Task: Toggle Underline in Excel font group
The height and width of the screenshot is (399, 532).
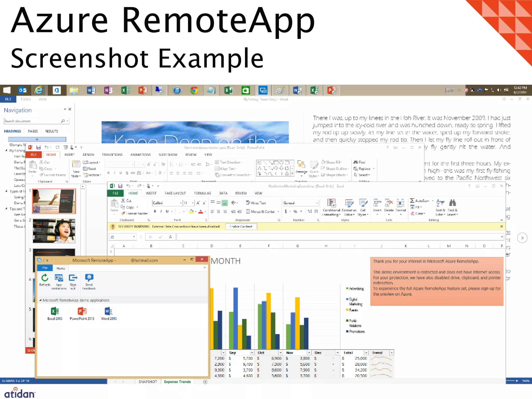Action: (167, 211)
